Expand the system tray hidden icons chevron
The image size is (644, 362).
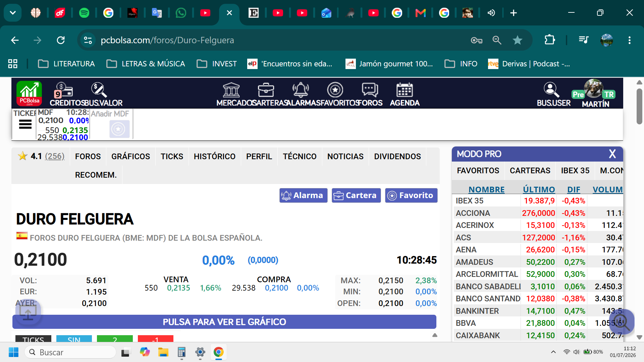click(x=553, y=352)
